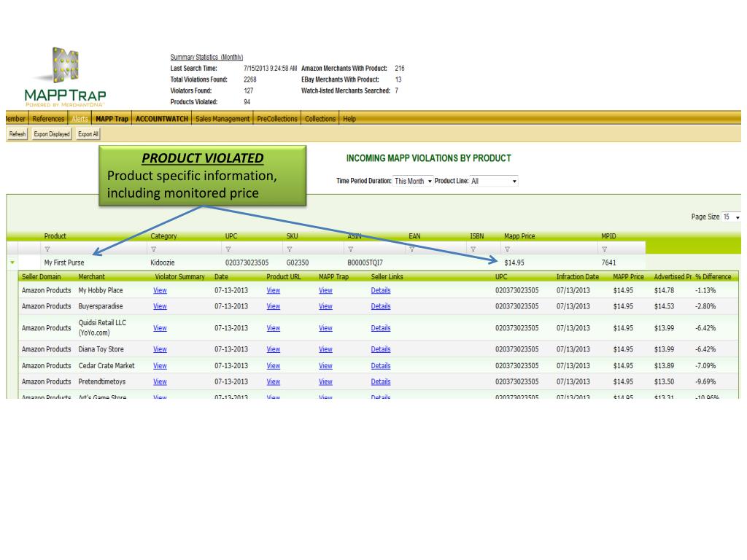Select the Amazon Merchants With Product value 216
The width and height of the screenshot is (747, 560).
point(400,69)
